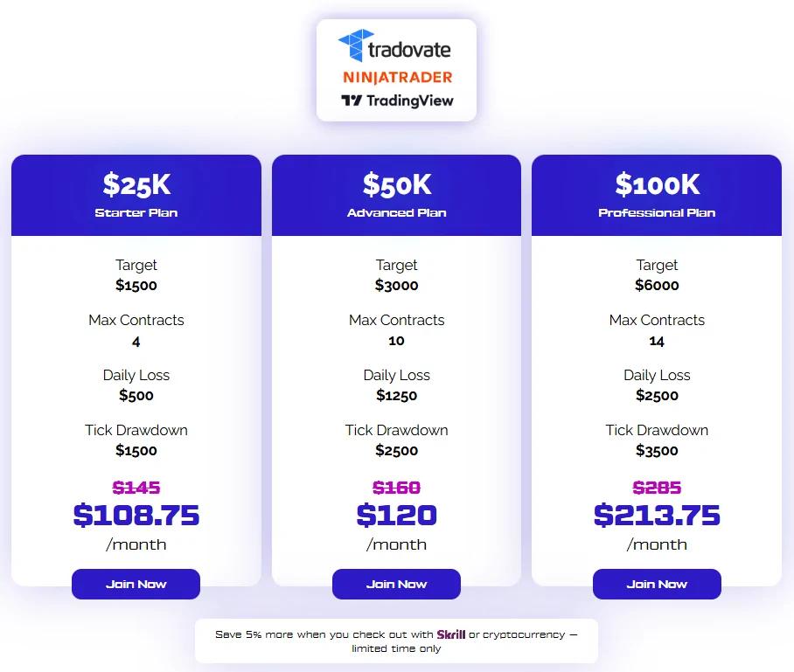Select the $100K Professional Plan header
The image size is (794, 672).
tap(657, 195)
